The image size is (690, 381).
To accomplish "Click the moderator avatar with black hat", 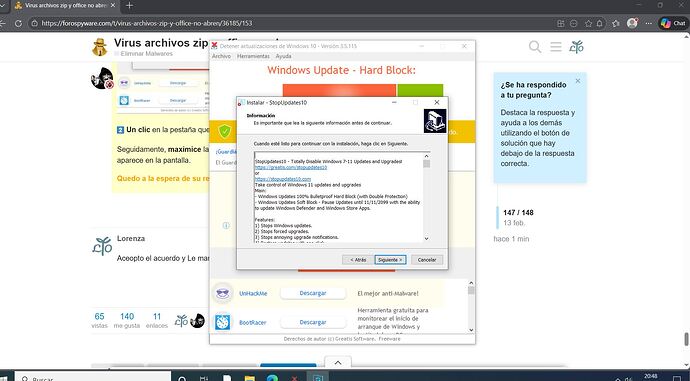I will pos(102,78).
